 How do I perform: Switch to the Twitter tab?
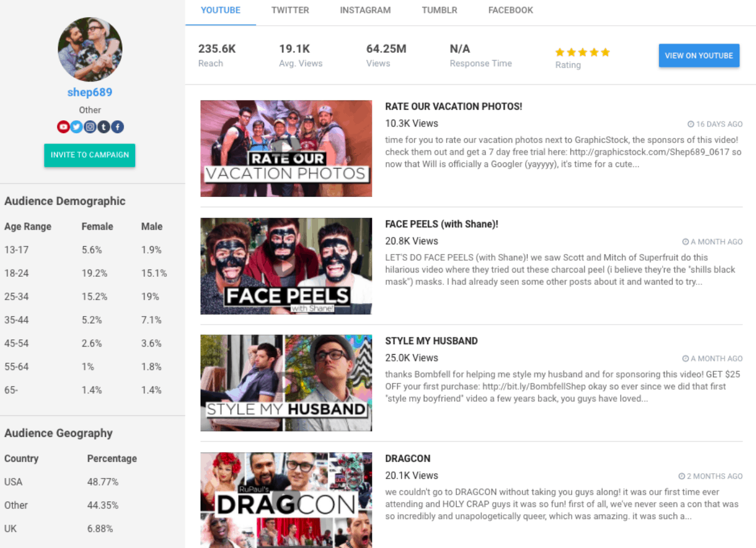(x=290, y=10)
